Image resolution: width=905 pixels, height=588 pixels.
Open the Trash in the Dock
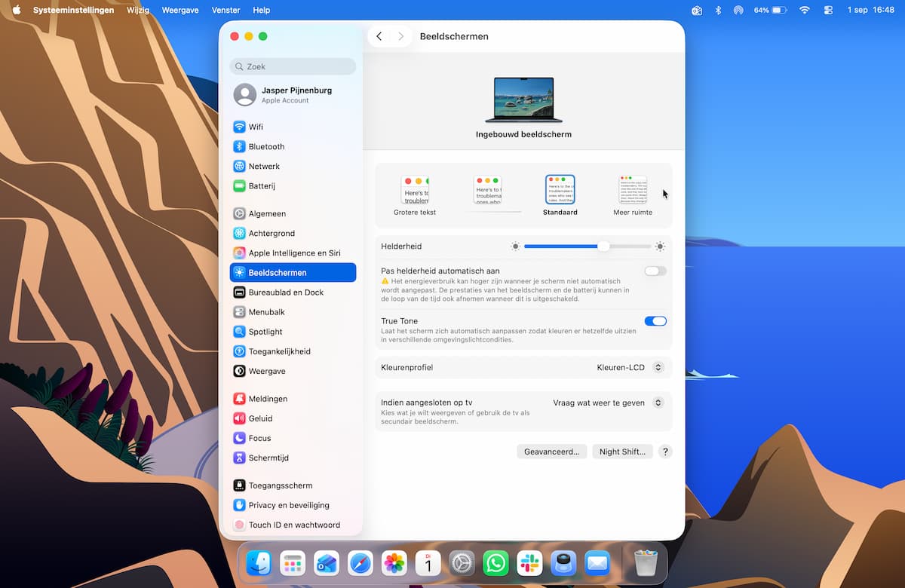tap(646, 562)
